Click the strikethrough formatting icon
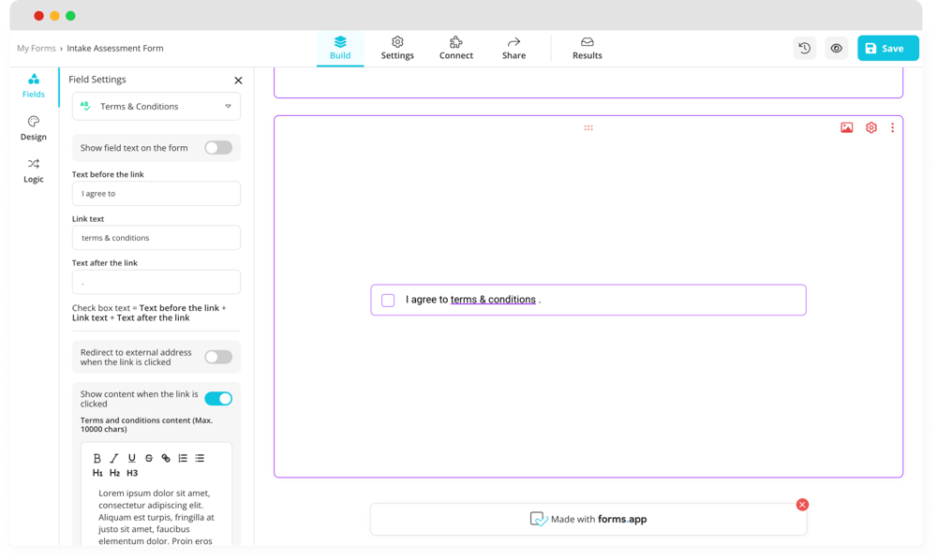The image size is (937, 560). point(149,458)
